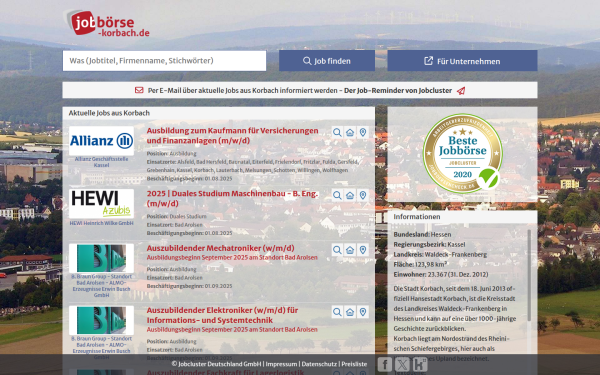The height and width of the screenshot is (375, 600).
Task: Click 'Landkreis: Waldeck-Frankenberg' info line
Action: (440, 254)
